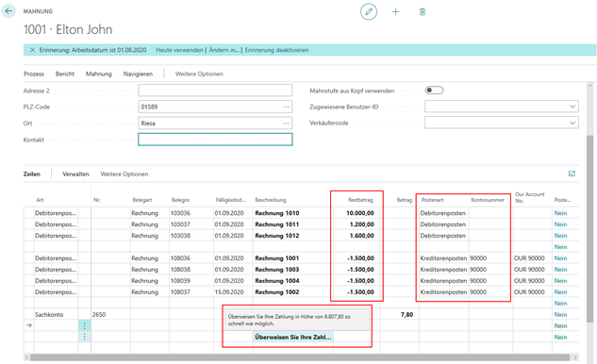Click Erinnerung deaktivieren link
Screen dimensions: 597x364
click(x=276, y=50)
